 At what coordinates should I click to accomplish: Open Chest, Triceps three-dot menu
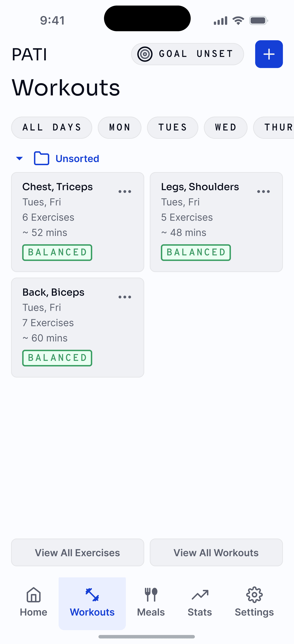pyautogui.click(x=125, y=192)
